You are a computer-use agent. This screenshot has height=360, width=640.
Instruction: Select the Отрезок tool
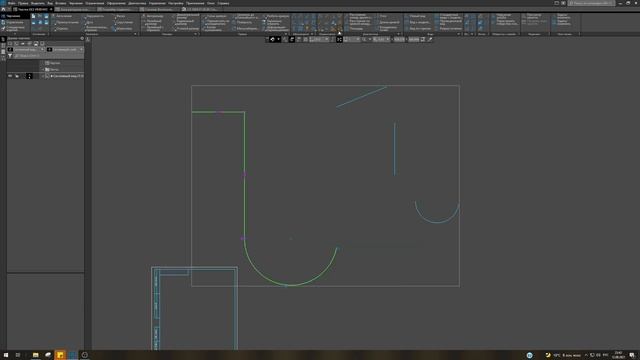pos(60,29)
